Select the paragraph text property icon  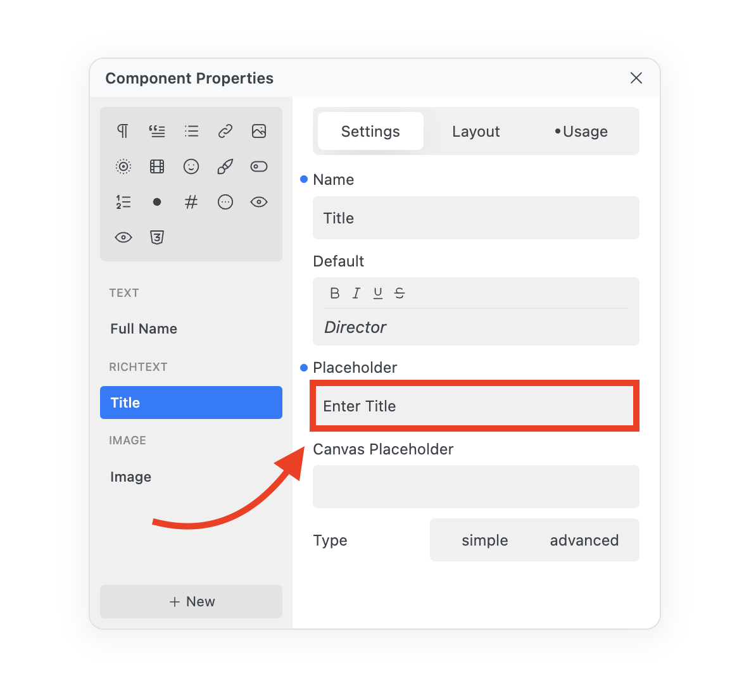(x=123, y=131)
